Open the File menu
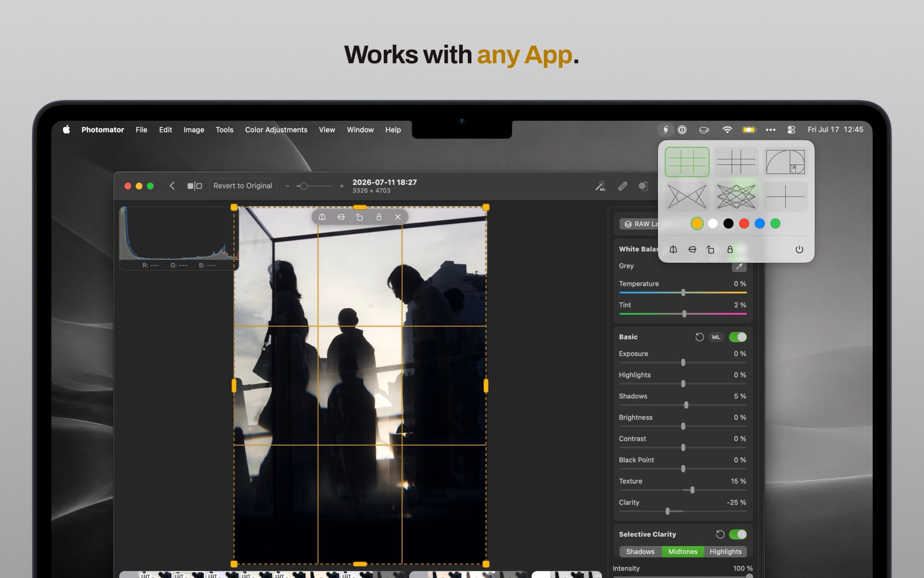 click(141, 130)
